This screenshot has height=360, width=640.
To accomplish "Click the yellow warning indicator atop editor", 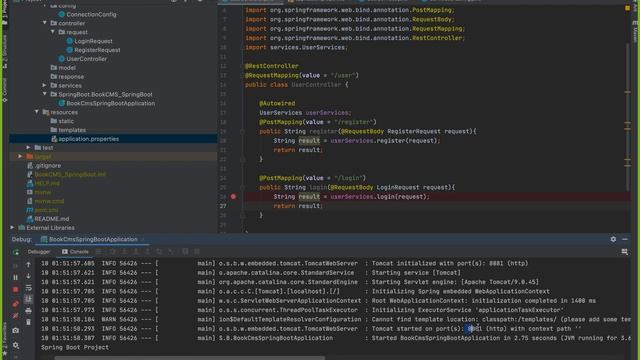I will tap(627, 8).
